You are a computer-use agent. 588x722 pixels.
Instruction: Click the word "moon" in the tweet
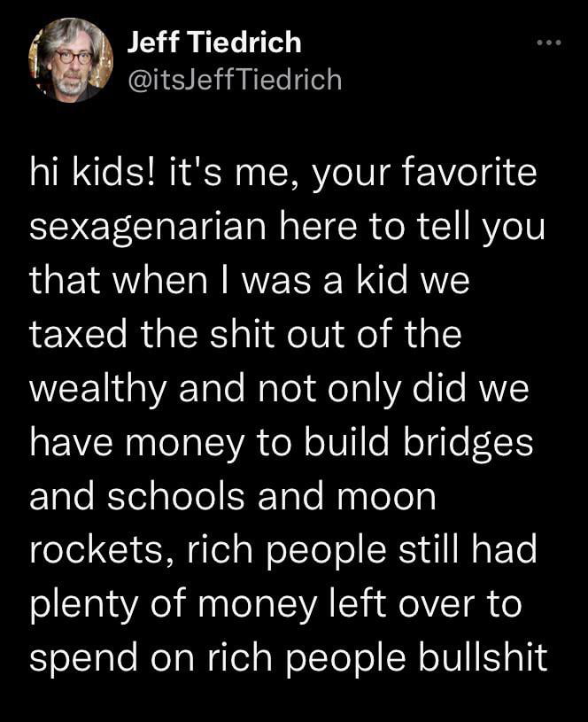pos(387,498)
